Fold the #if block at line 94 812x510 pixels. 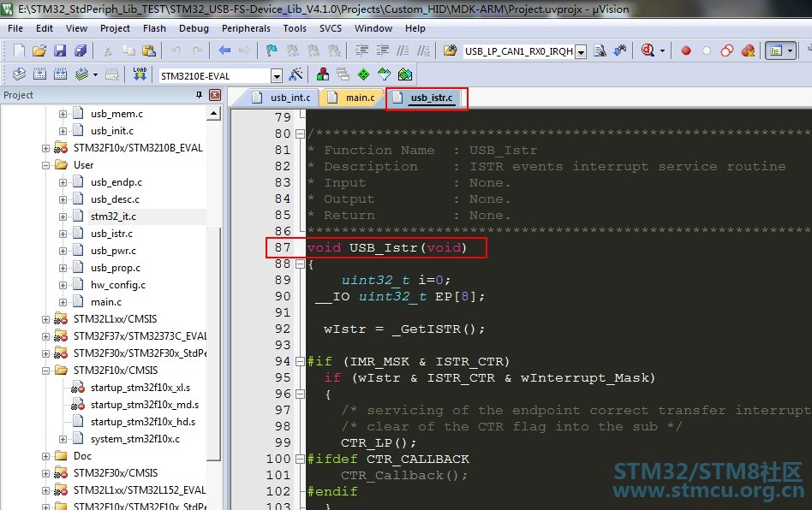click(299, 361)
